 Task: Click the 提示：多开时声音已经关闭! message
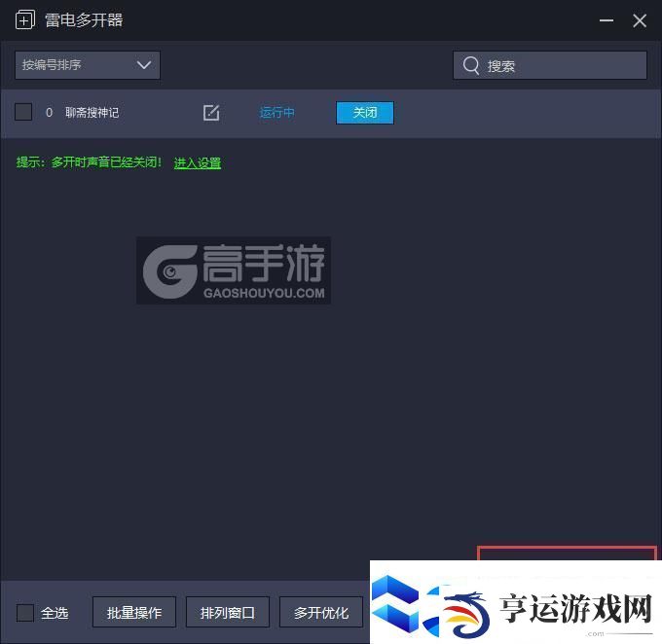click(x=90, y=162)
